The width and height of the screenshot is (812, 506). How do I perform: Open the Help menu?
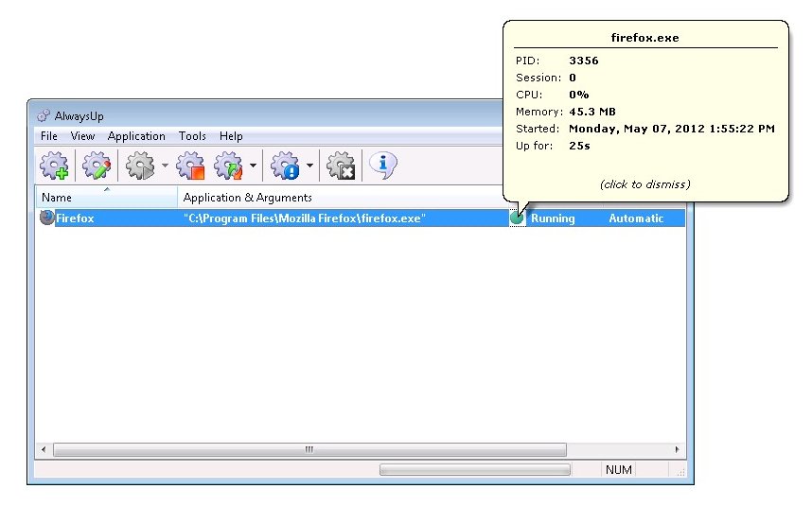click(231, 136)
